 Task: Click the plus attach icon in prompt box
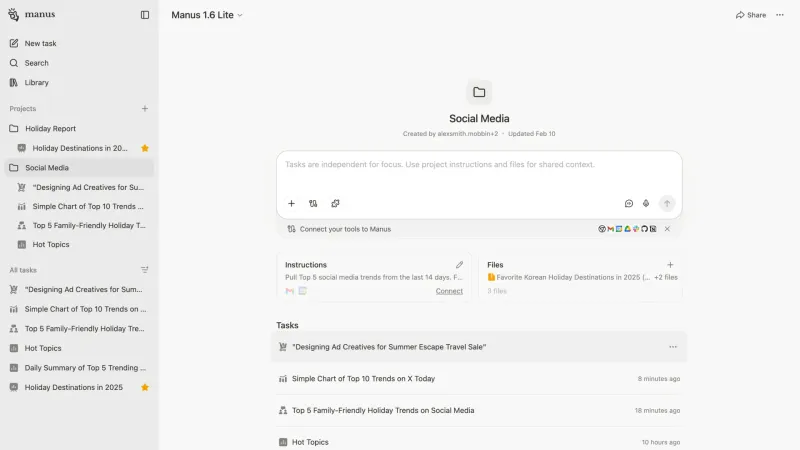pos(291,203)
